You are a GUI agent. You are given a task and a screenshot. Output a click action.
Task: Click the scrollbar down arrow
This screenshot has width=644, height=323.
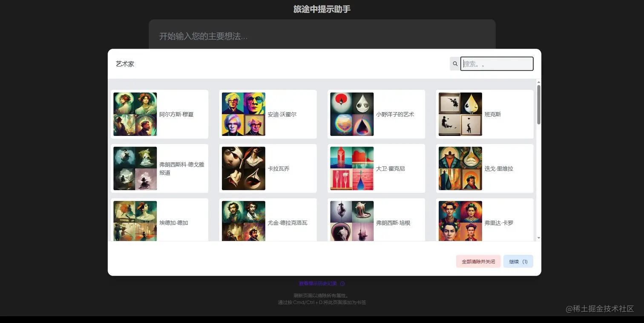pyautogui.click(x=539, y=238)
